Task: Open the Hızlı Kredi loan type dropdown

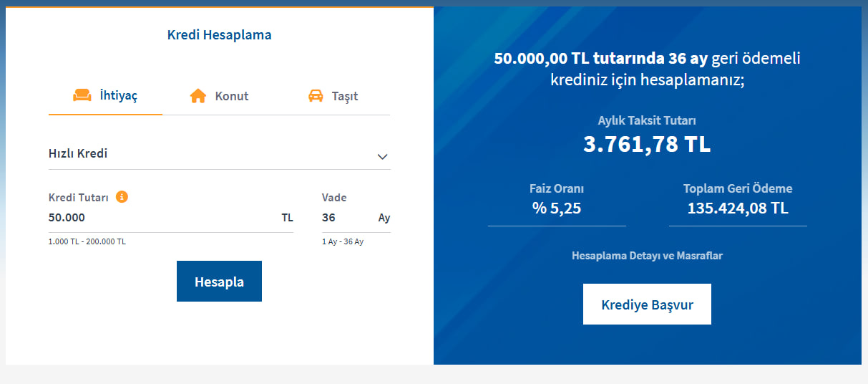Action: tap(215, 153)
